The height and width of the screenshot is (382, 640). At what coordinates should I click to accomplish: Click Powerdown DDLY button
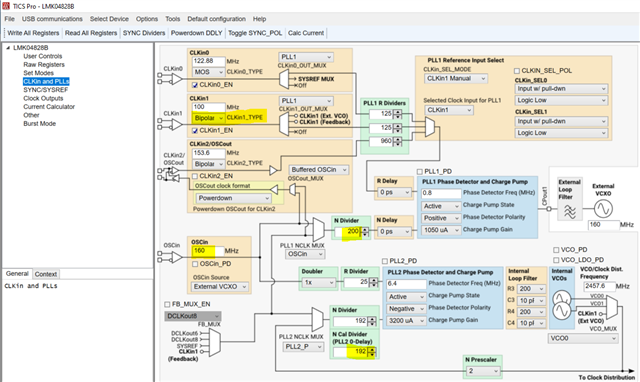pyautogui.click(x=196, y=33)
